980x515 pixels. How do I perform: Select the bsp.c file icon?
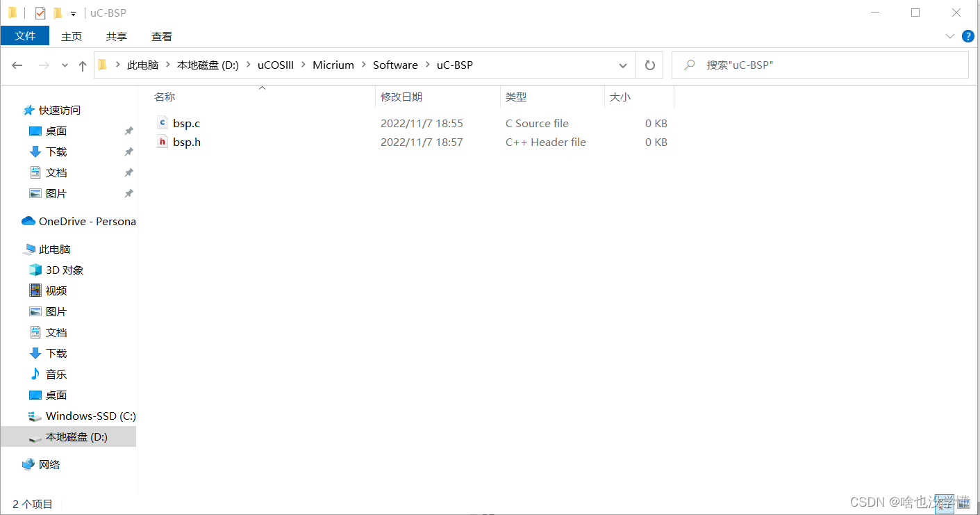click(x=163, y=123)
